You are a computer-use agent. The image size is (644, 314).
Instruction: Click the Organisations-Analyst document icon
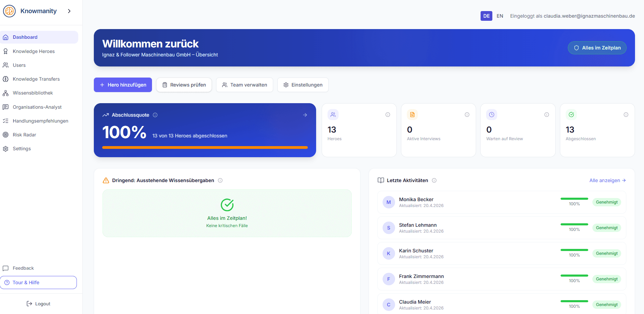pos(6,107)
